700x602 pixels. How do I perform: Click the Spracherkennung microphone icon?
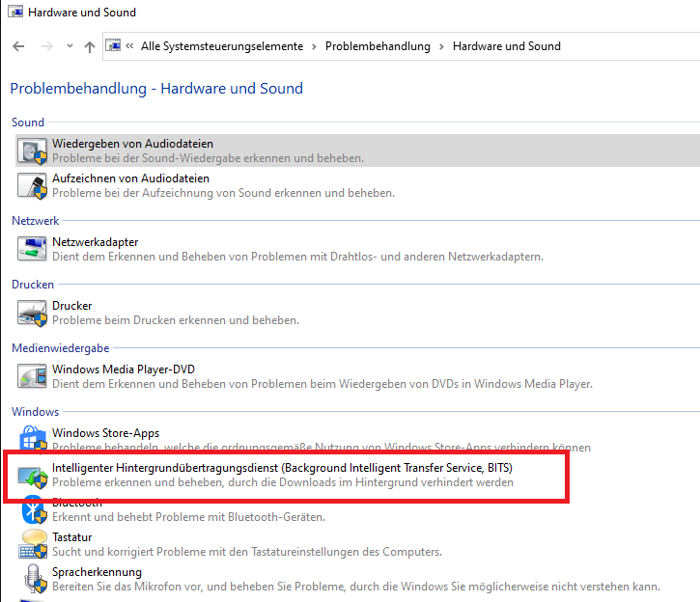[35, 579]
